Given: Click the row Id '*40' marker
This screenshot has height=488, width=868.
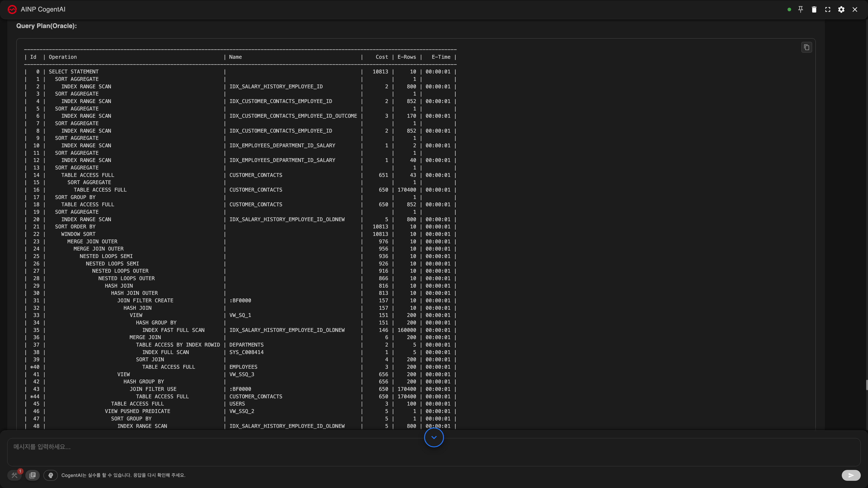Looking at the screenshot, I should pyautogui.click(x=35, y=367).
